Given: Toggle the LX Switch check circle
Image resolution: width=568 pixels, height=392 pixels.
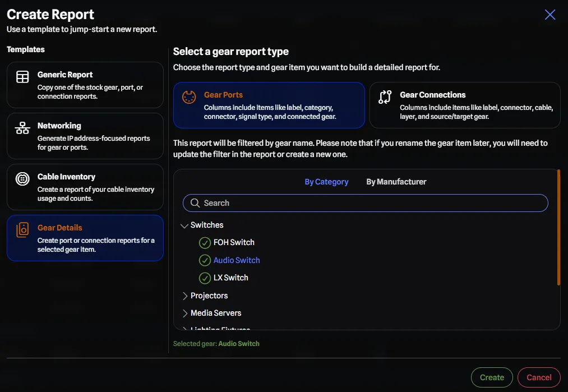Looking at the screenshot, I should 205,278.
